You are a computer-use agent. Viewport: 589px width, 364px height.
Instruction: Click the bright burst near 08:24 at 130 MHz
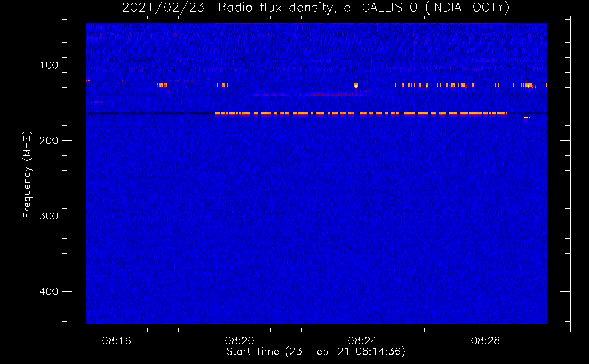click(x=356, y=86)
